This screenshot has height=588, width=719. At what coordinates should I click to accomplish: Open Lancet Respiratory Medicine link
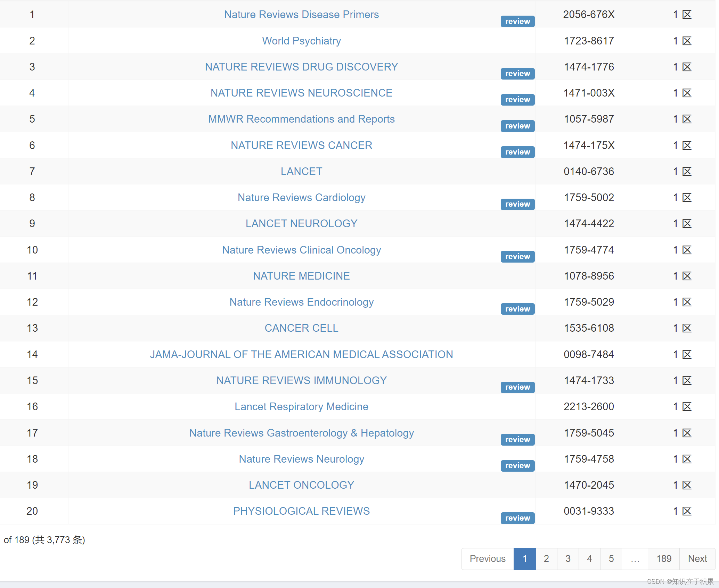301,407
